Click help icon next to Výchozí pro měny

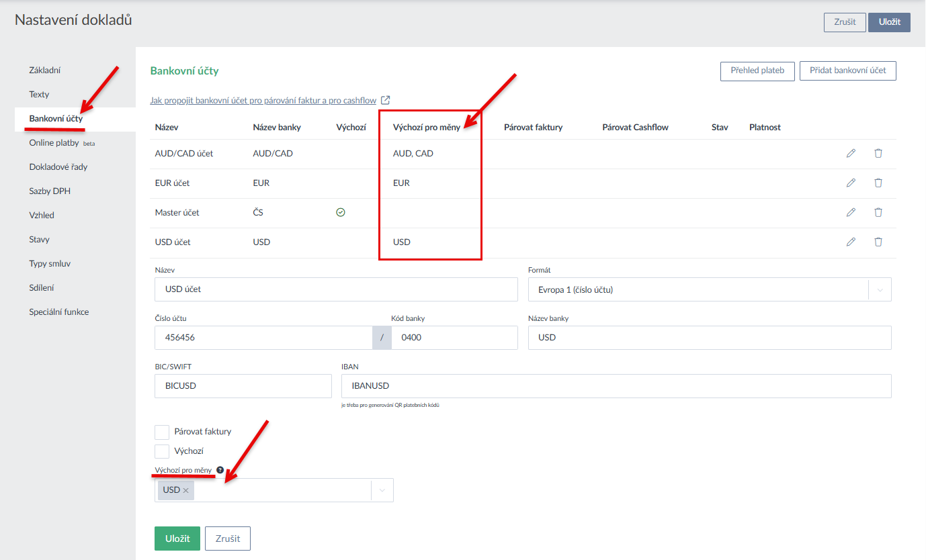click(220, 470)
